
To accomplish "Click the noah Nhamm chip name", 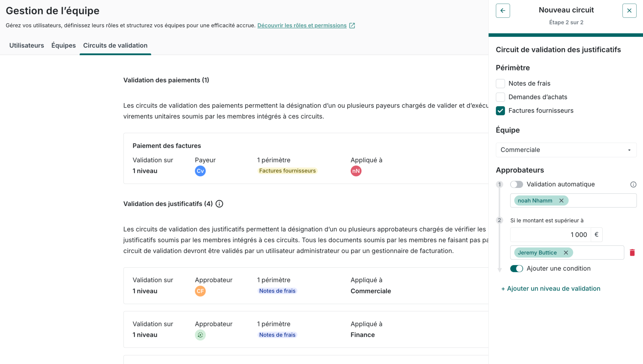I will pos(535,201).
